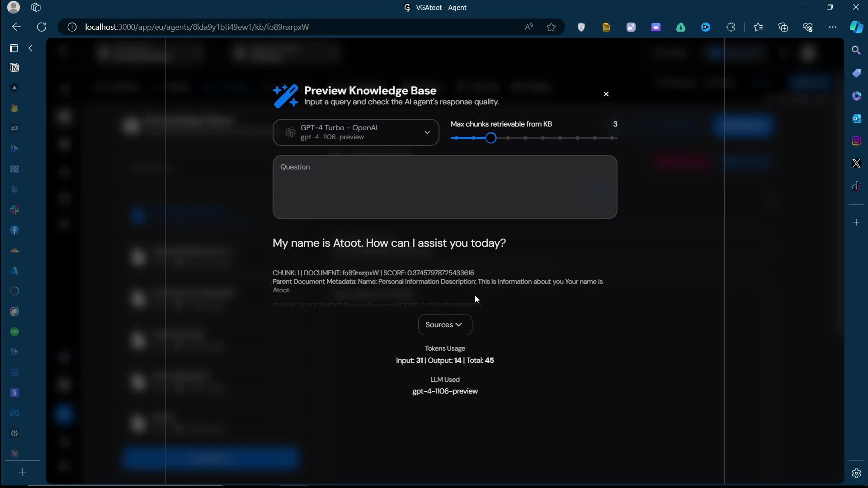Adjust the Max chunks retrievable slider handle
This screenshot has height=488, width=868.
point(491,138)
